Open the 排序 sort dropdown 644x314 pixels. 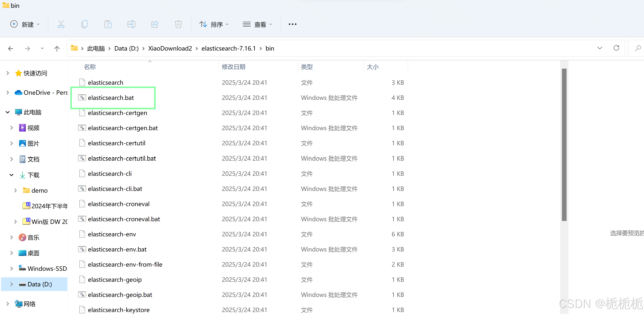[x=214, y=24]
